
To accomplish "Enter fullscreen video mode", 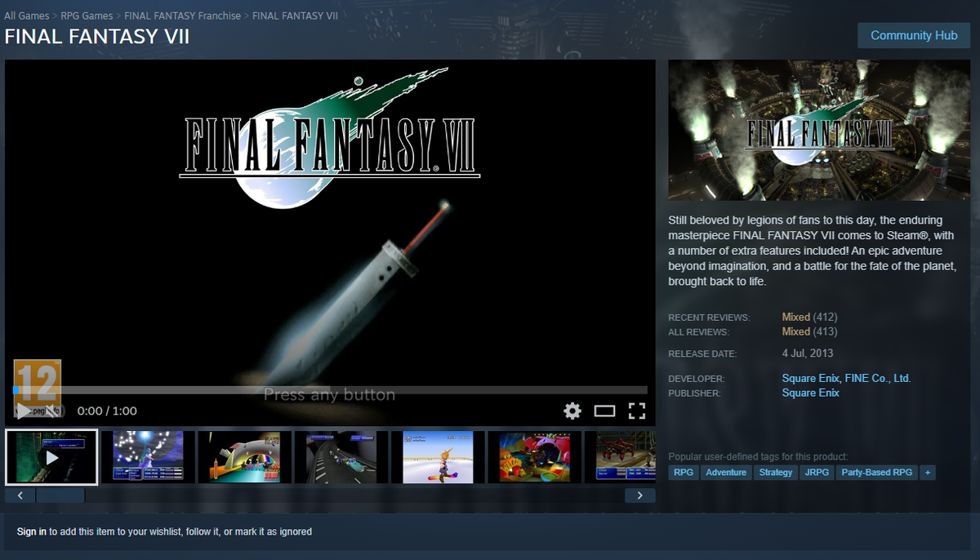I will click(637, 411).
